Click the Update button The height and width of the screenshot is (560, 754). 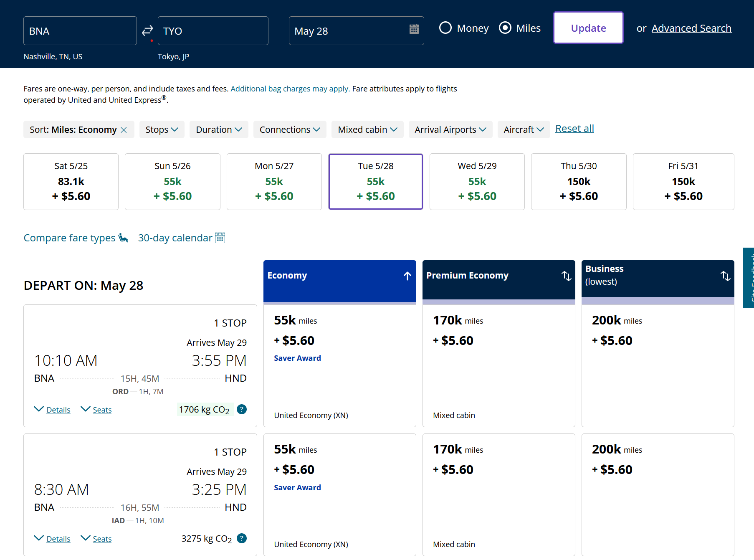[x=588, y=28]
